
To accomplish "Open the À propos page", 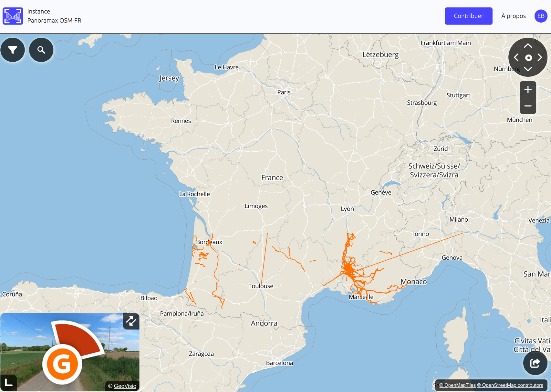I will 513,16.
